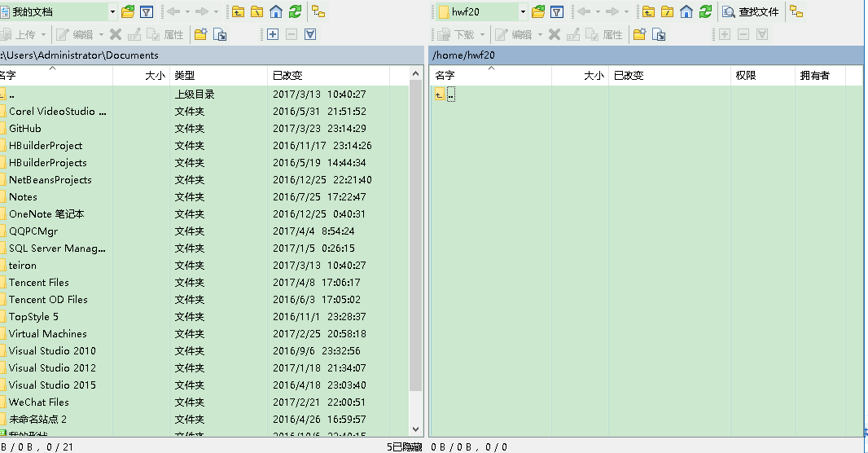Toggle directory tree in remote panel
This screenshot has width=868, height=453.
(796, 11)
